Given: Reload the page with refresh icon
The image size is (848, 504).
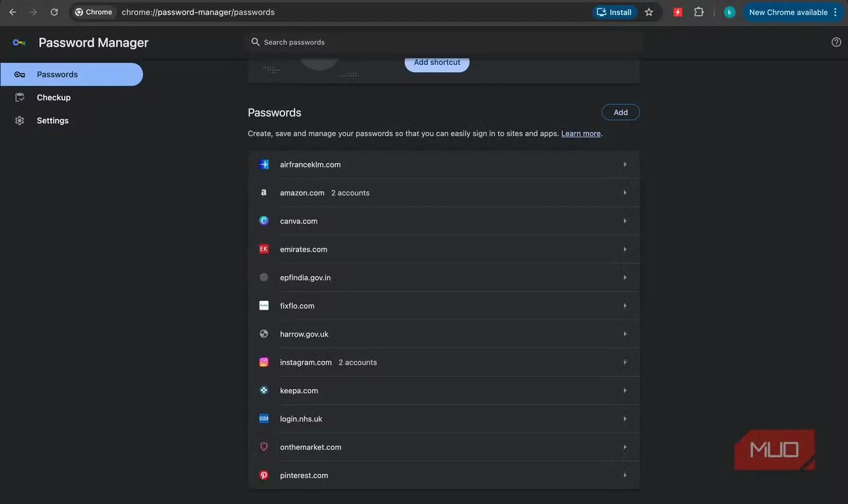Looking at the screenshot, I should pos(54,12).
